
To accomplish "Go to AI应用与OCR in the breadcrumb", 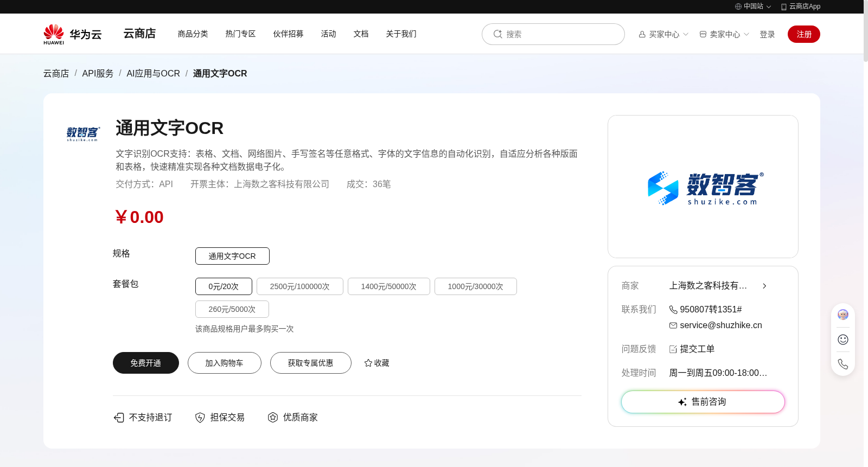I will pyautogui.click(x=153, y=73).
